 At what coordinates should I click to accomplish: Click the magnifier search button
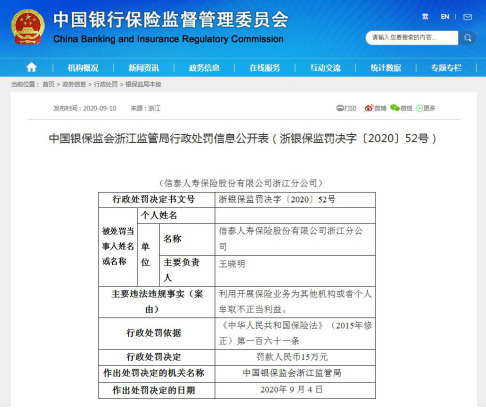pos(468,38)
